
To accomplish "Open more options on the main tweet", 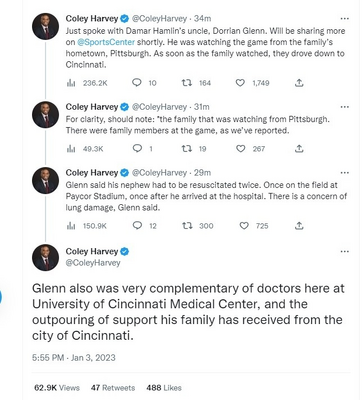I will click(x=345, y=251).
